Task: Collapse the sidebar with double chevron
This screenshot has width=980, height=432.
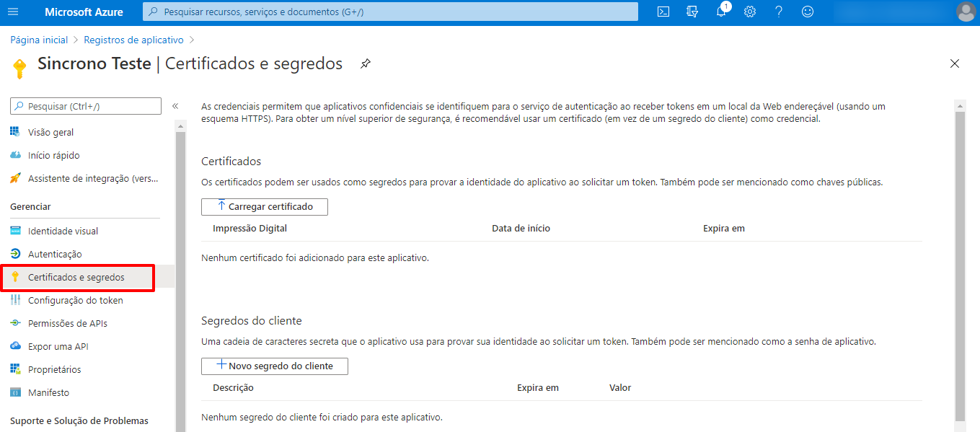Action: pos(175,106)
